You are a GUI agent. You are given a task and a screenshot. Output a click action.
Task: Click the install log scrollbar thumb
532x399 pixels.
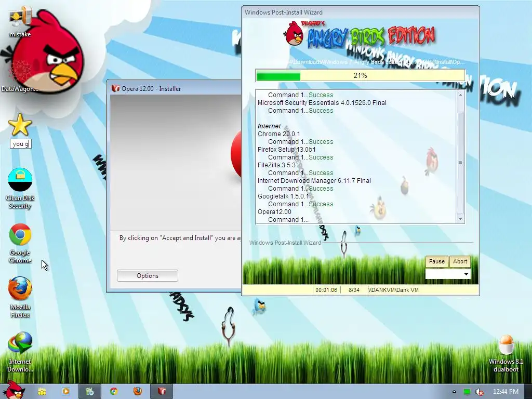(460, 162)
